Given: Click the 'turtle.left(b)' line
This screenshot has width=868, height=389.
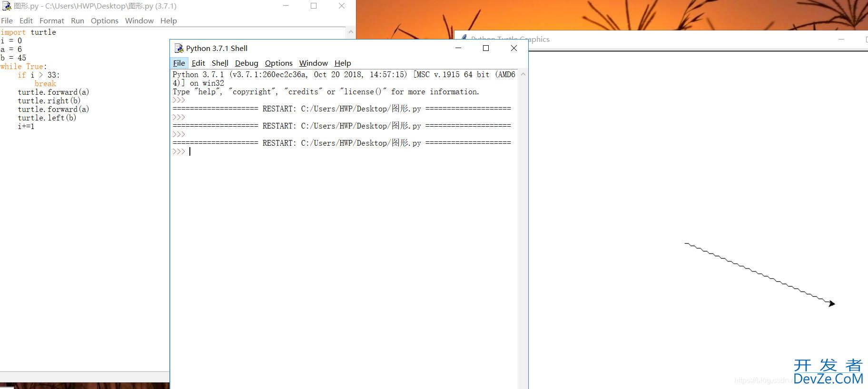Looking at the screenshot, I should pos(47,118).
